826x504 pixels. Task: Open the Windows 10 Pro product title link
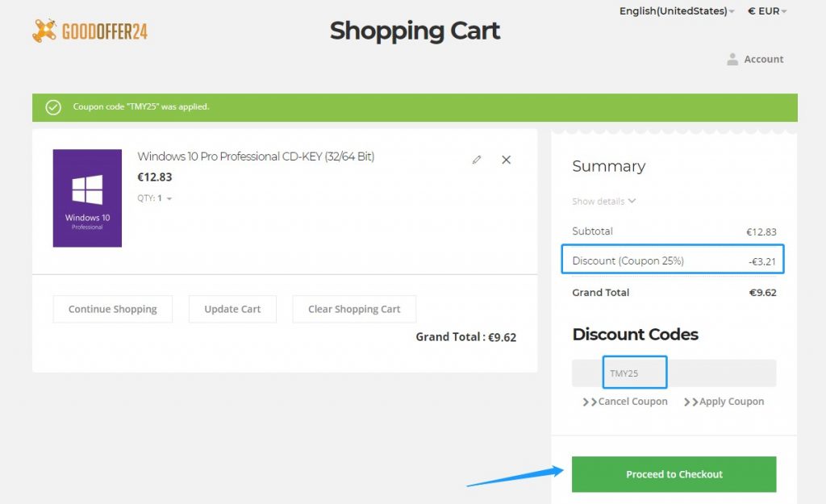pos(256,156)
